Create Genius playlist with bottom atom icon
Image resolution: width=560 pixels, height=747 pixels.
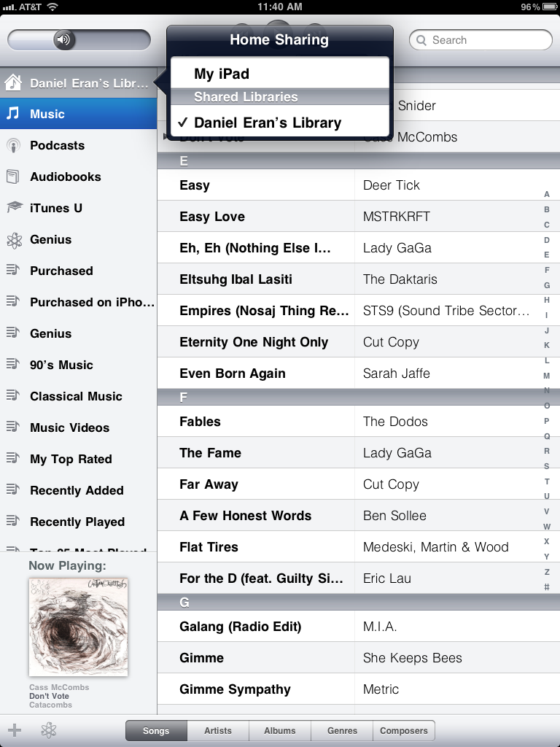49,729
